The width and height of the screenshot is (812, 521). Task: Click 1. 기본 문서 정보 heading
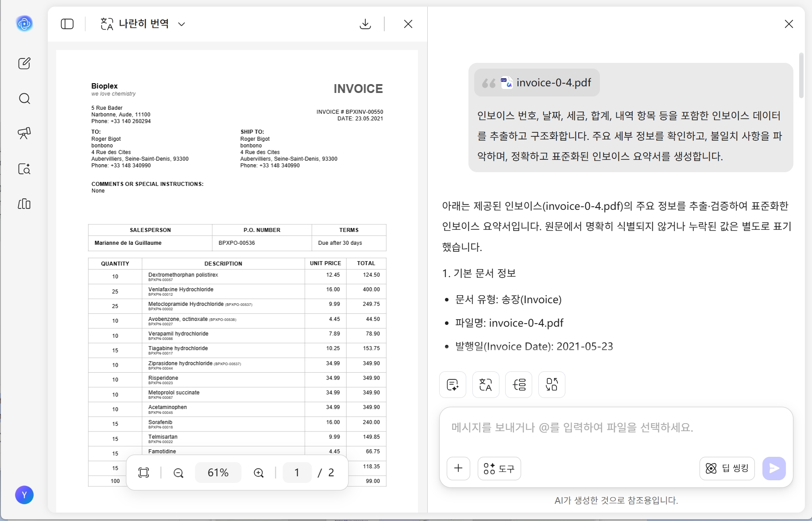tap(479, 273)
